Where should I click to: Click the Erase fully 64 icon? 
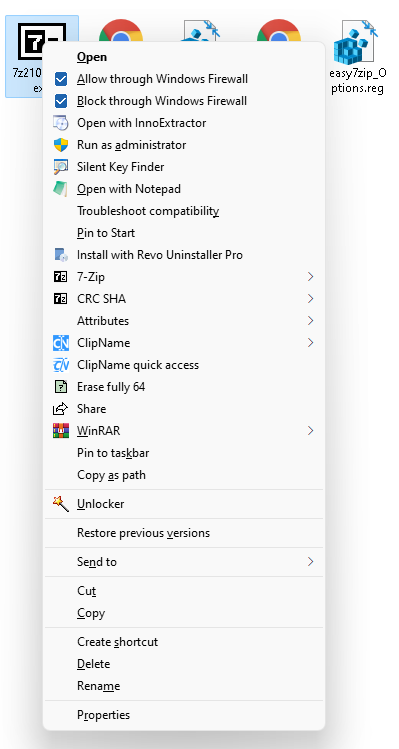pos(61,387)
